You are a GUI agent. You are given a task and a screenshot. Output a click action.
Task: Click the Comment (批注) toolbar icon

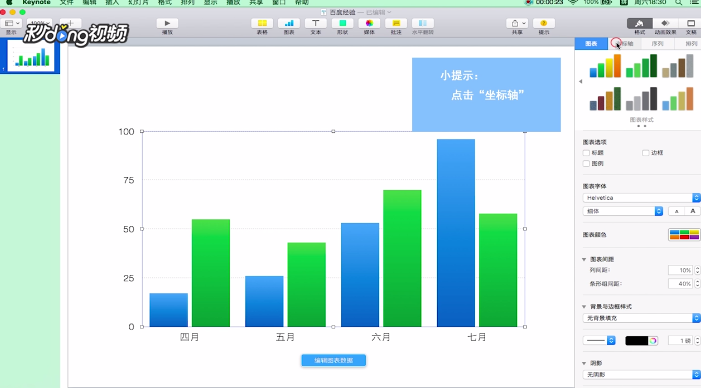pyautogui.click(x=396, y=23)
